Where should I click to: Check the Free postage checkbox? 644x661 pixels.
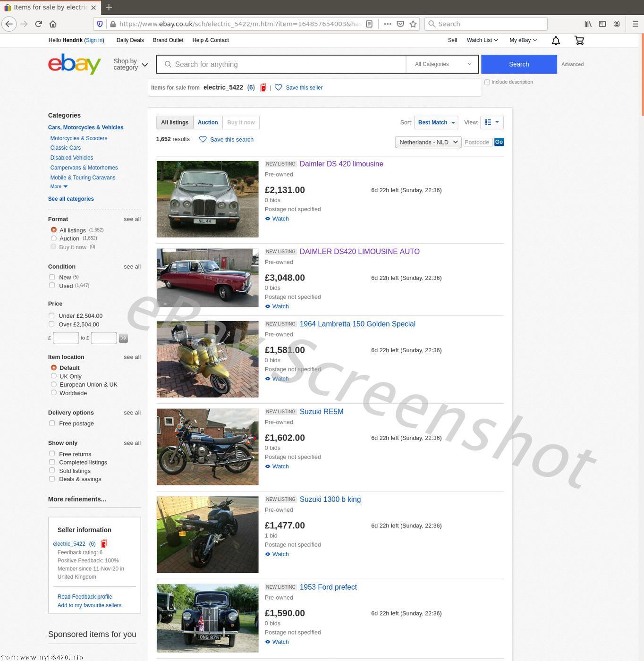point(52,424)
